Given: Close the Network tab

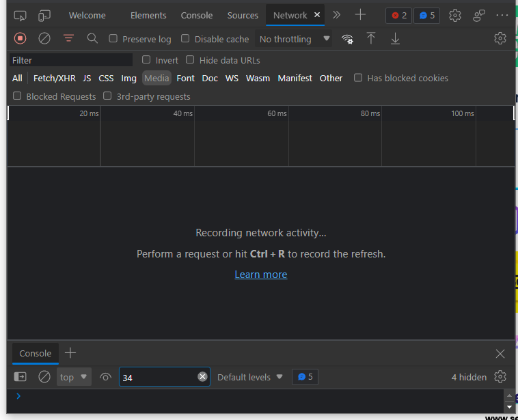Looking at the screenshot, I should click(317, 14).
